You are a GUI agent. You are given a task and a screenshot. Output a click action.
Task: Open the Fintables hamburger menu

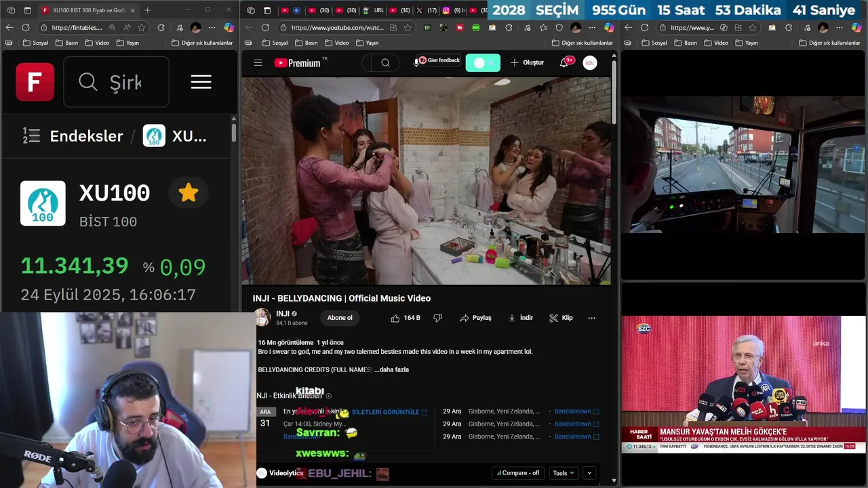click(x=201, y=82)
